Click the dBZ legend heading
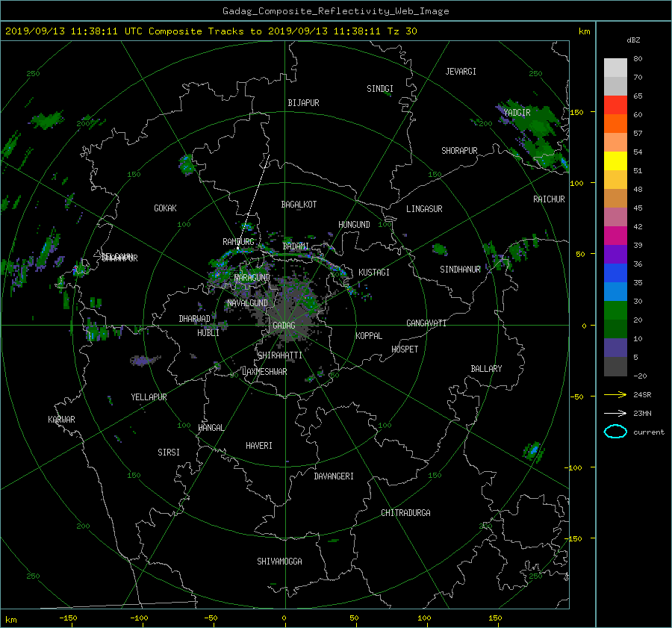Image resolution: width=672 pixels, height=628 pixels. point(633,40)
